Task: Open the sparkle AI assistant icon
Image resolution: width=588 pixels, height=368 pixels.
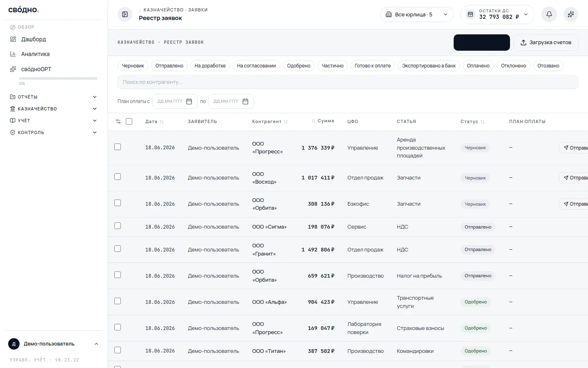Action: pos(571,14)
